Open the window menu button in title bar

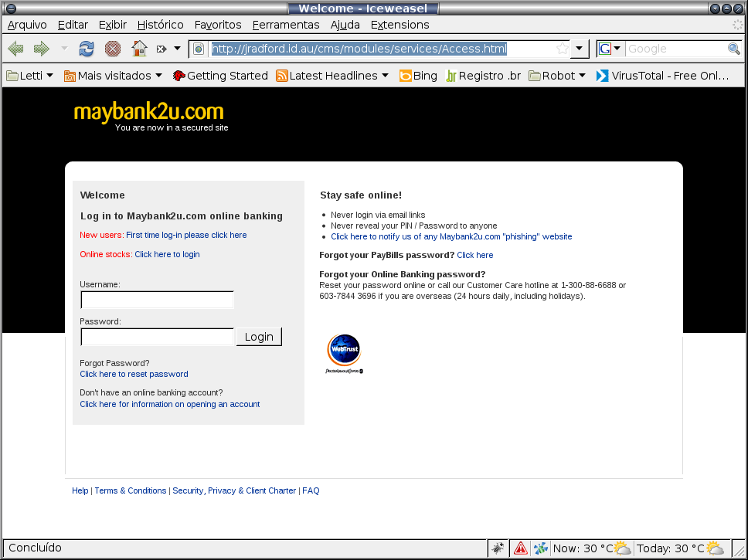tap(11, 8)
